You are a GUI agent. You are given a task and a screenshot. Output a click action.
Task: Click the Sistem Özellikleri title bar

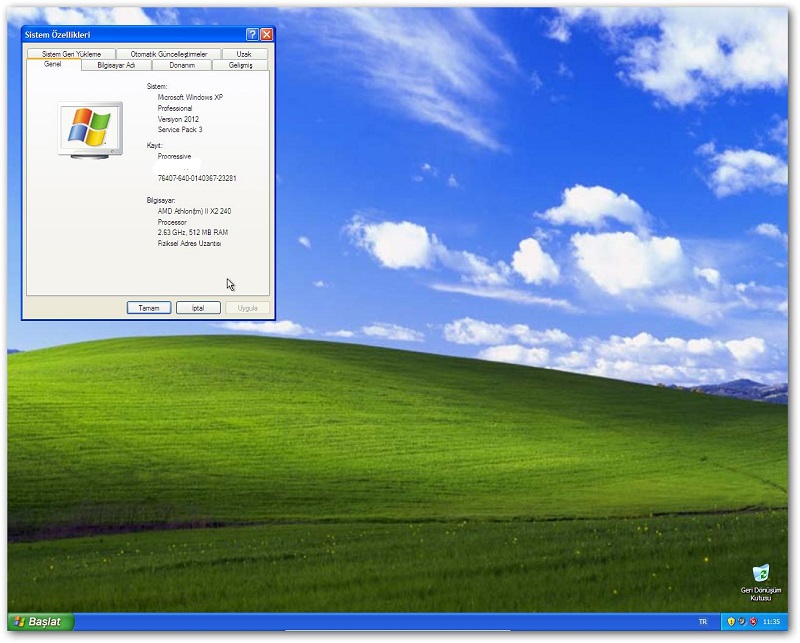point(134,34)
